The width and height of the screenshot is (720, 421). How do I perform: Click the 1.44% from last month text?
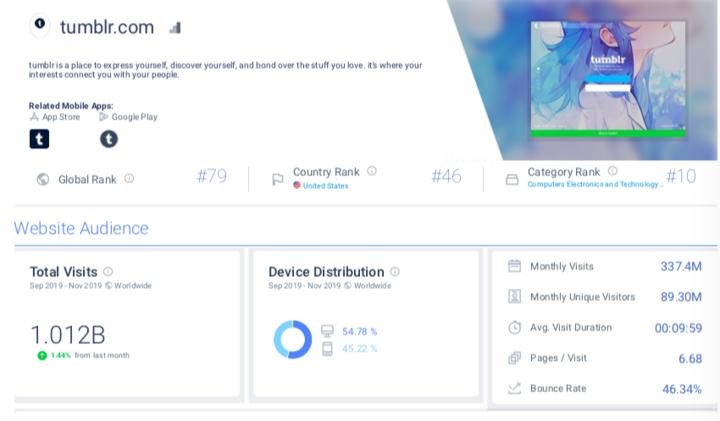[90, 355]
